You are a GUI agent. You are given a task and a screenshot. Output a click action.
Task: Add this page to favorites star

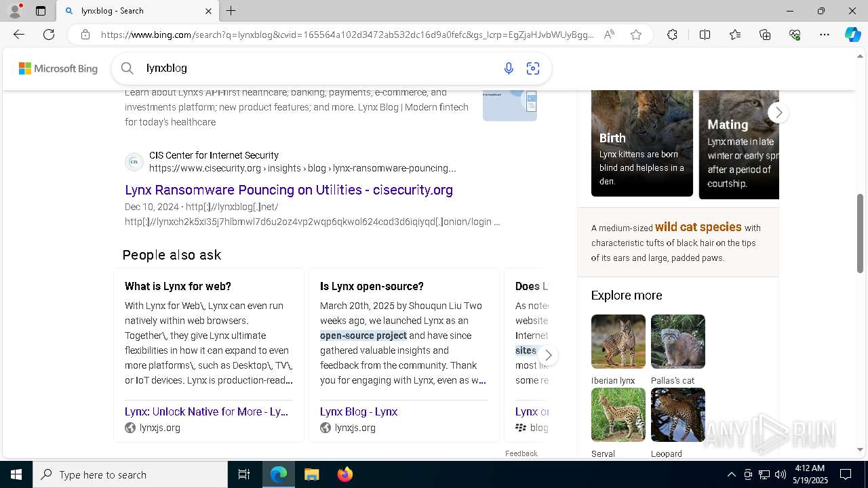(636, 35)
